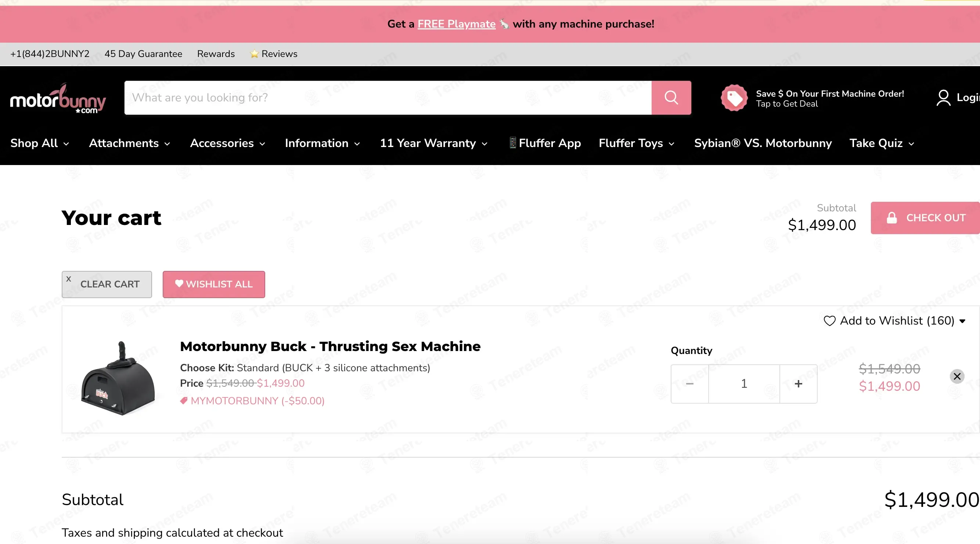Click the Your cart heading
This screenshot has width=980, height=544.
pos(111,218)
